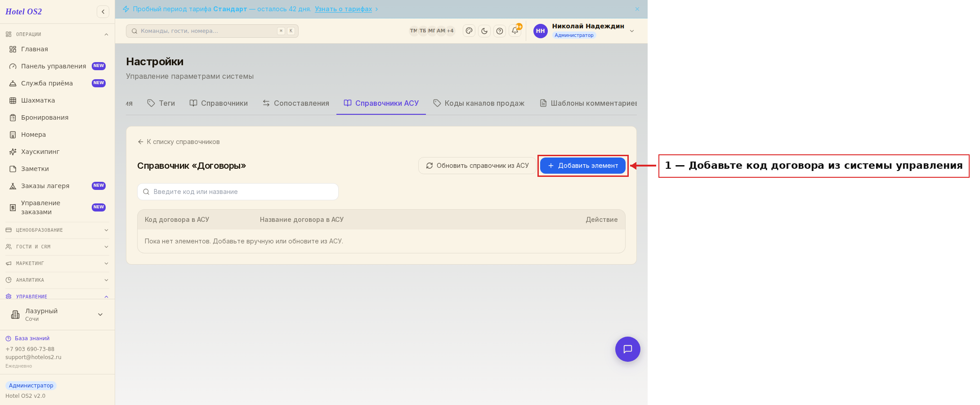Open the chat support bubble button
This screenshot has width=980, height=405.
point(627,349)
